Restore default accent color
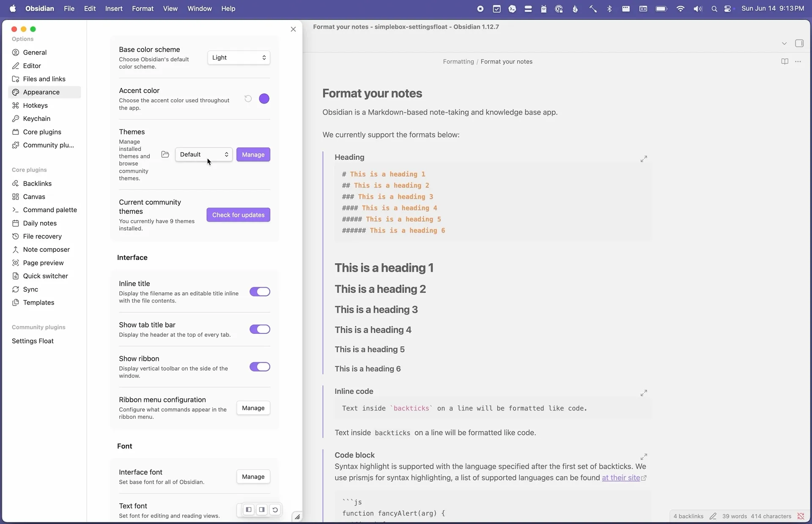 (x=248, y=98)
